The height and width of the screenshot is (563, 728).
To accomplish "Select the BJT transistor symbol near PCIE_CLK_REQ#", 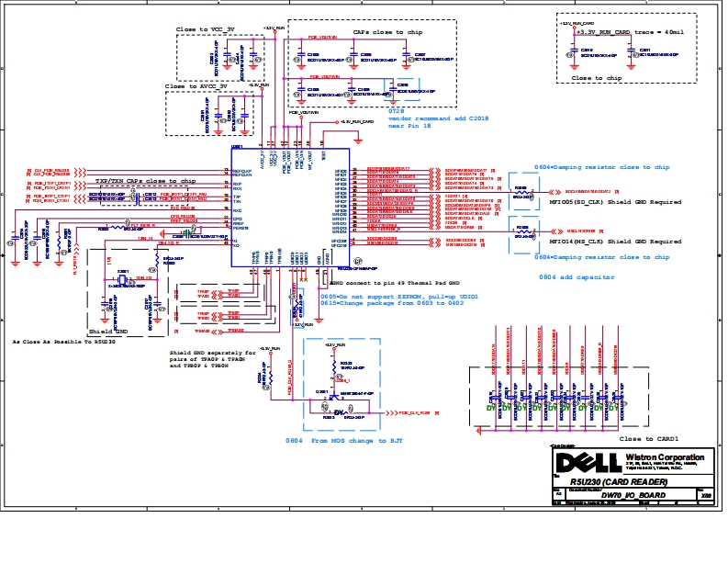I will (332, 396).
